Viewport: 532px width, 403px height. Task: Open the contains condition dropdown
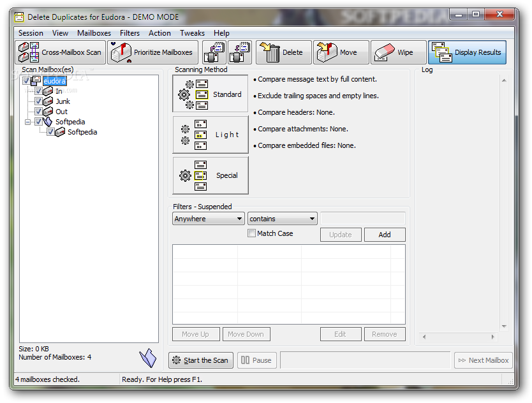283,219
